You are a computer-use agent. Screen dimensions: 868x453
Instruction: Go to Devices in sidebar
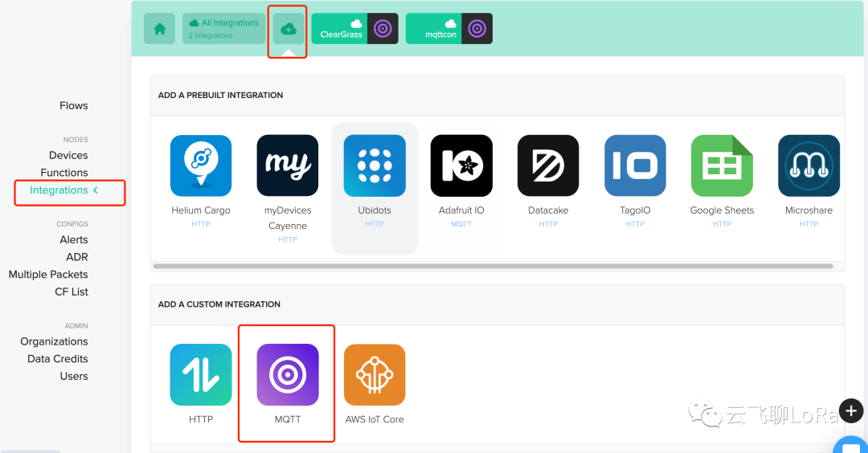click(x=68, y=156)
